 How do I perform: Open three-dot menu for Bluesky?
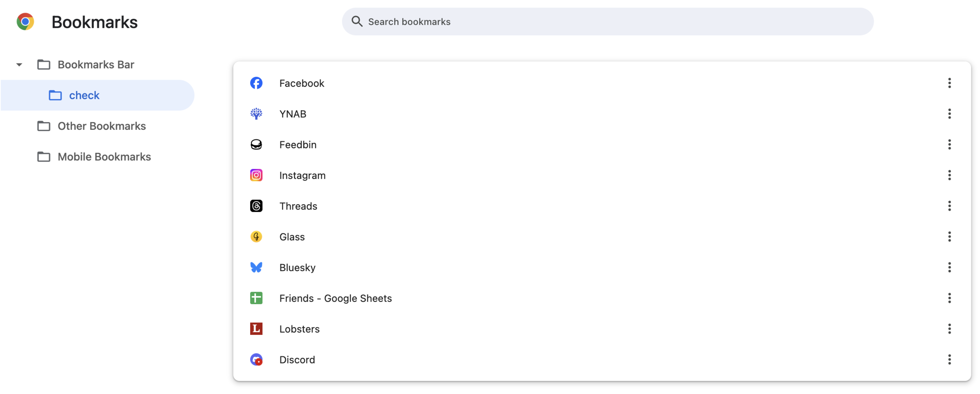pyautogui.click(x=949, y=267)
